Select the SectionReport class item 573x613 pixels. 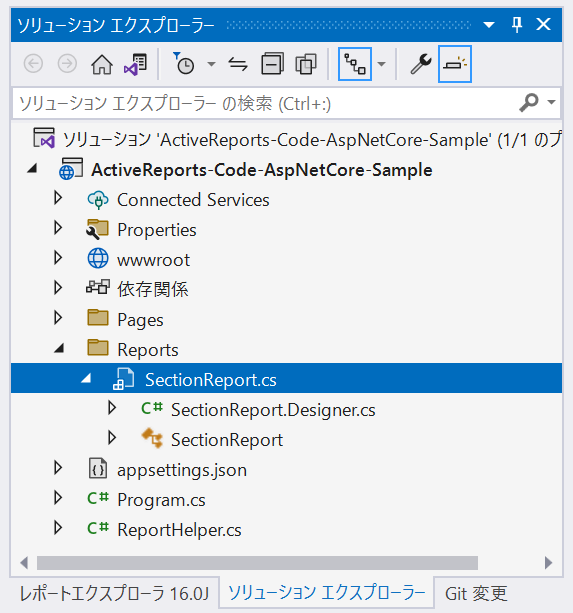coord(227,440)
